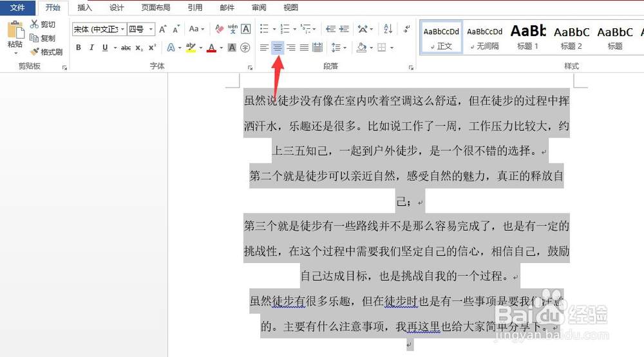Viewport: 644px width, 357px height.
Task: Switch to the 插入 tab
Action: (84, 8)
